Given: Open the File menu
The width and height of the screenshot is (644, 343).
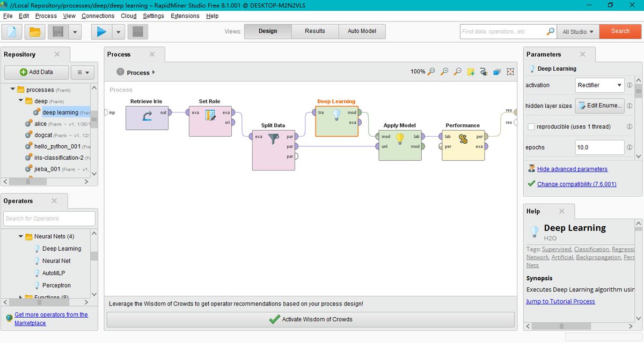Looking at the screenshot, I should (8, 16).
